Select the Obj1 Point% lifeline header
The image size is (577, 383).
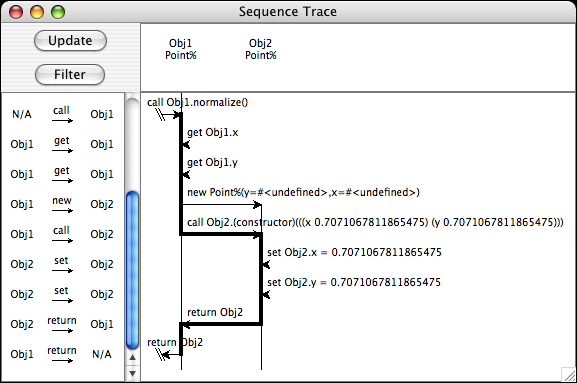click(x=180, y=49)
